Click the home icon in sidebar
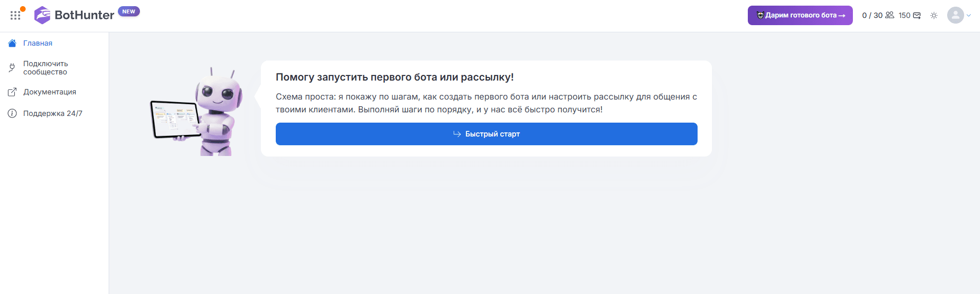The width and height of the screenshot is (980, 294). pyautogui.click(x=12, y=43)
